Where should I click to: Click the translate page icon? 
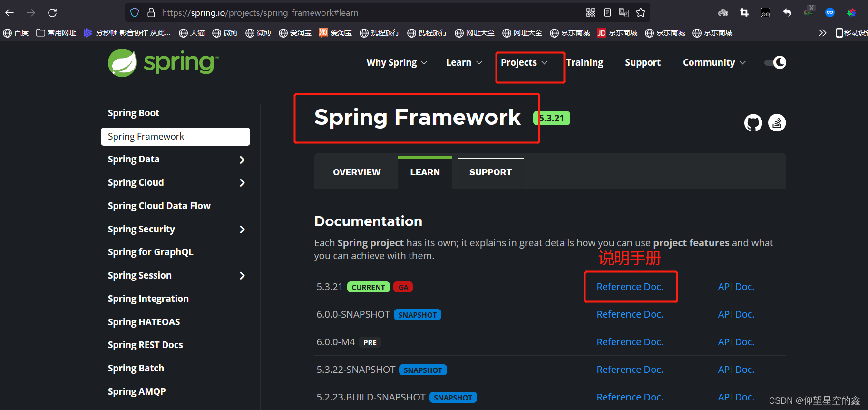click(624, 12)
